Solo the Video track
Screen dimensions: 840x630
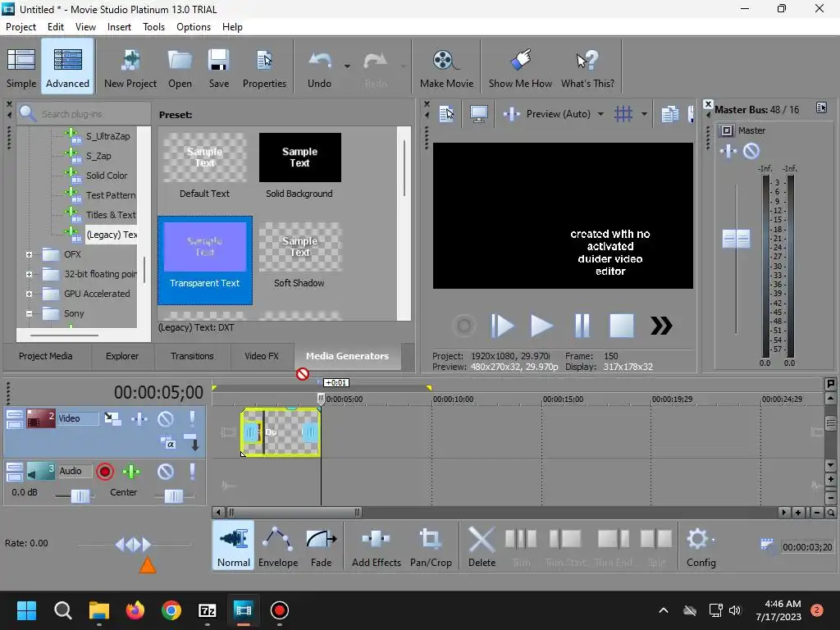[x=192, y=418]
